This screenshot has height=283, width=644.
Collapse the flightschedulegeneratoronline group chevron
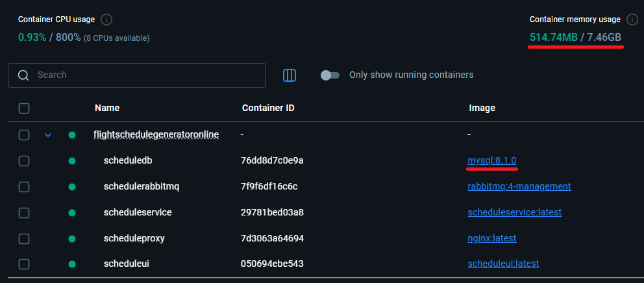coord(47,135)
